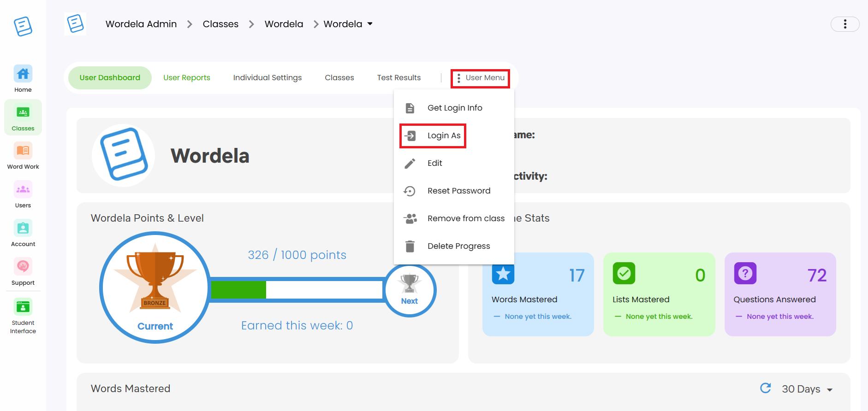Click the refresh icon beside 30 Days

[765, 388]
